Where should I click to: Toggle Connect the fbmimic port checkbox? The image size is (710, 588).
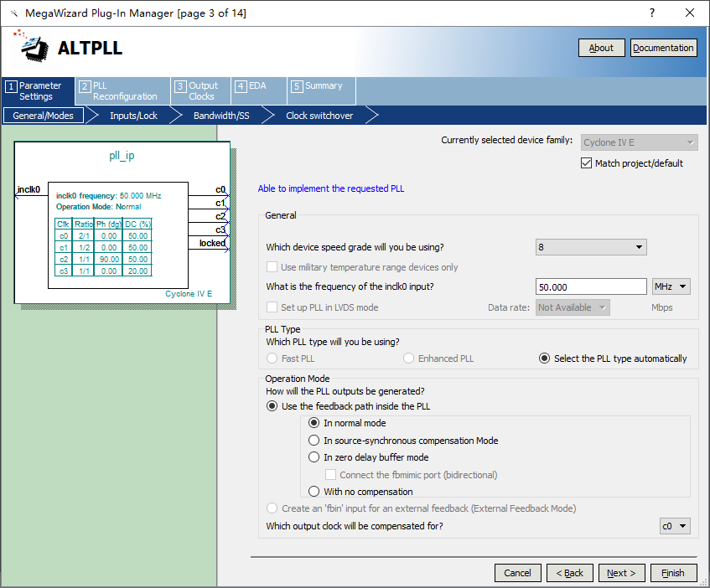point(330,474)
